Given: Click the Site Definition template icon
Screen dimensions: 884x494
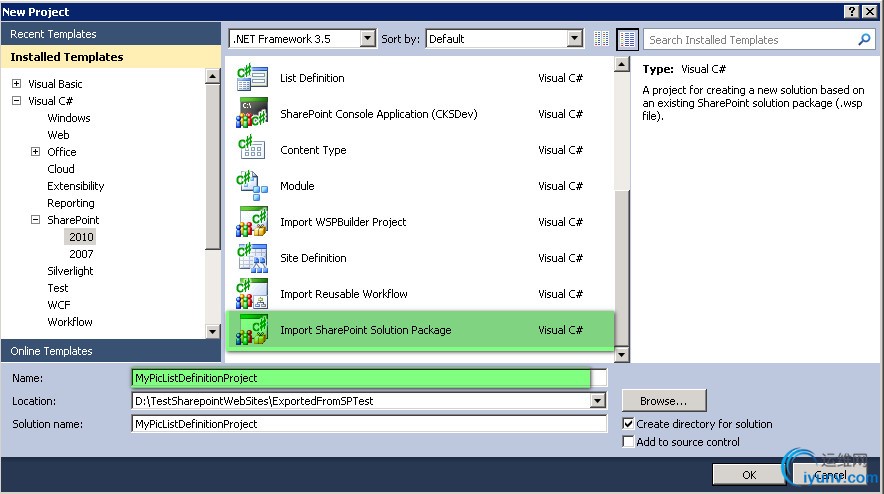Looking at the screenshot, I should click(252, 258).
